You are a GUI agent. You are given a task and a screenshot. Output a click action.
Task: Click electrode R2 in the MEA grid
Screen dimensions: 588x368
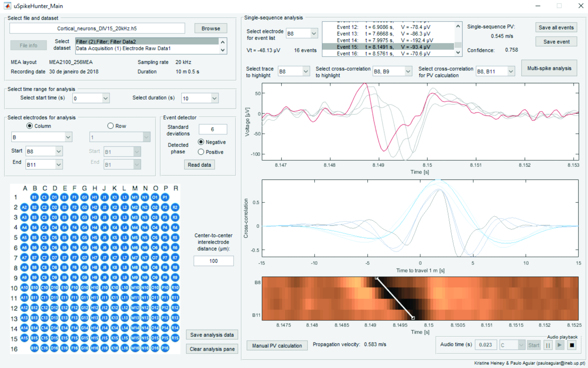(175, 207)
